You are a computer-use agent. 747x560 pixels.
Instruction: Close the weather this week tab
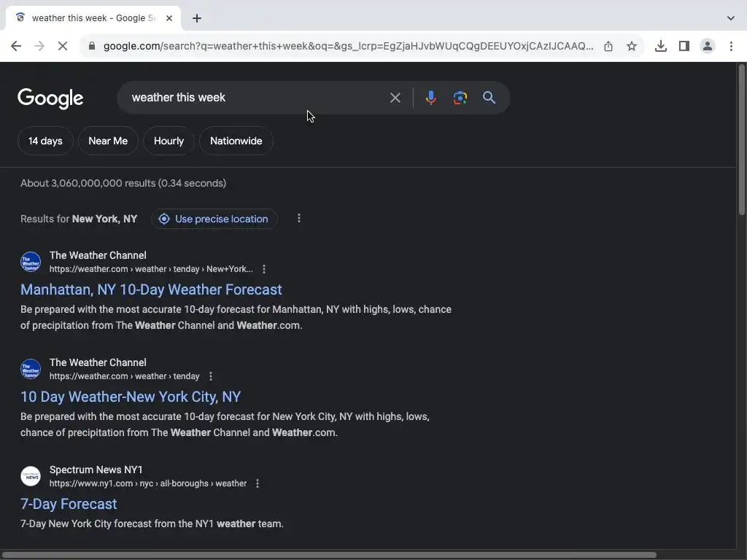(x=169, y=18)
